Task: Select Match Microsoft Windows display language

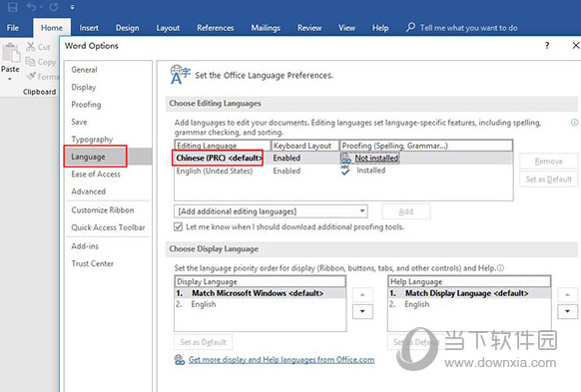Action: tap(261, 293)
